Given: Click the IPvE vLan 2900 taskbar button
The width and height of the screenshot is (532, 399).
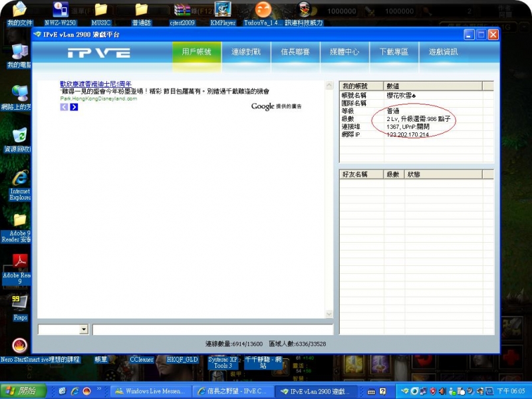Looking at the screenshot, I should click(x=315, y=391).
